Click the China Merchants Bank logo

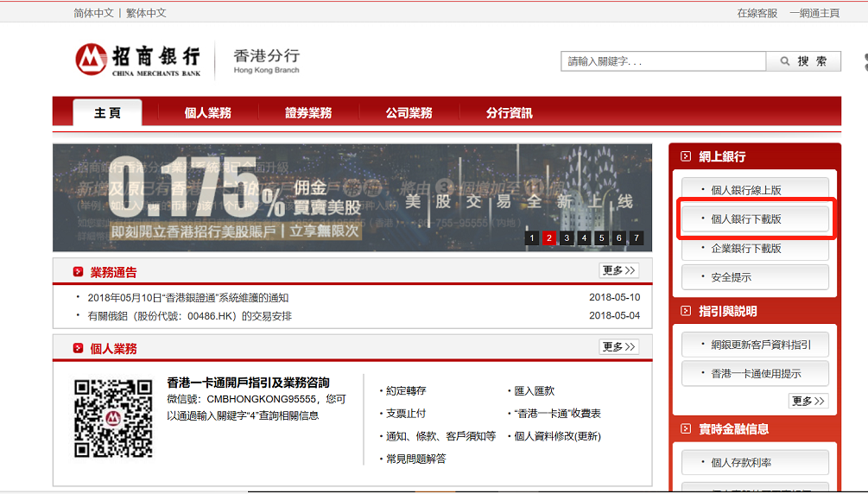coord(138,60)
